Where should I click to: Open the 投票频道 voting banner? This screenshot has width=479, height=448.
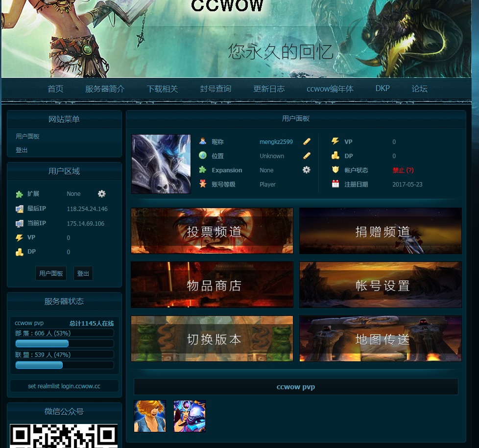click(212, 231)
